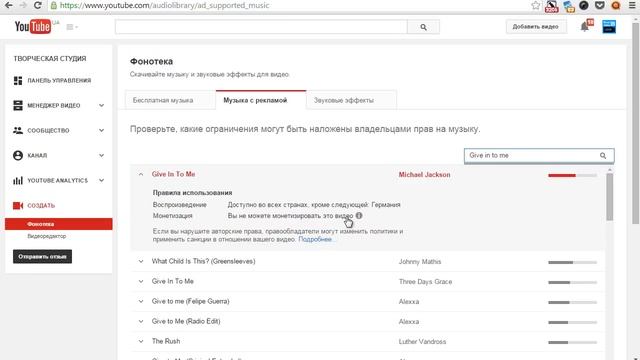Click the YouTube Analytics bar chart icon
The width and height of the screenshot is (640, 360).
18,180
